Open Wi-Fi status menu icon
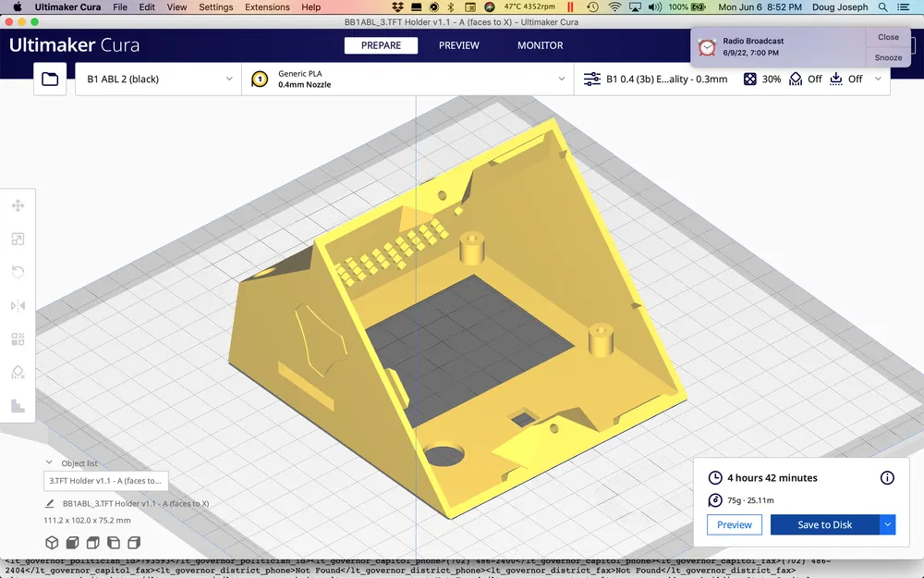The height and width of the screenshot is (578, 924). (614, 7)
